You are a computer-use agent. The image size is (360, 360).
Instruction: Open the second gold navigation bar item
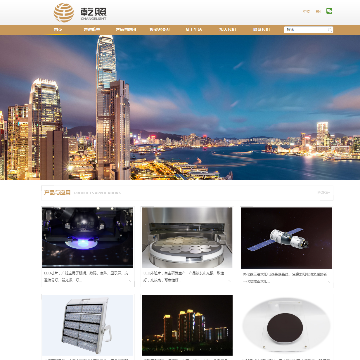point(92,30)
